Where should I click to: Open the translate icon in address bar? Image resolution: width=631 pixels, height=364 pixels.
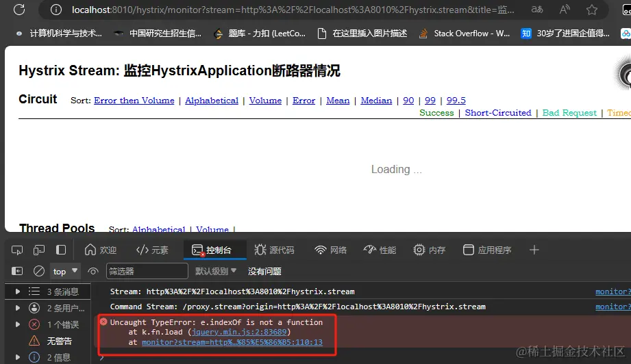[x=537, y=10]
